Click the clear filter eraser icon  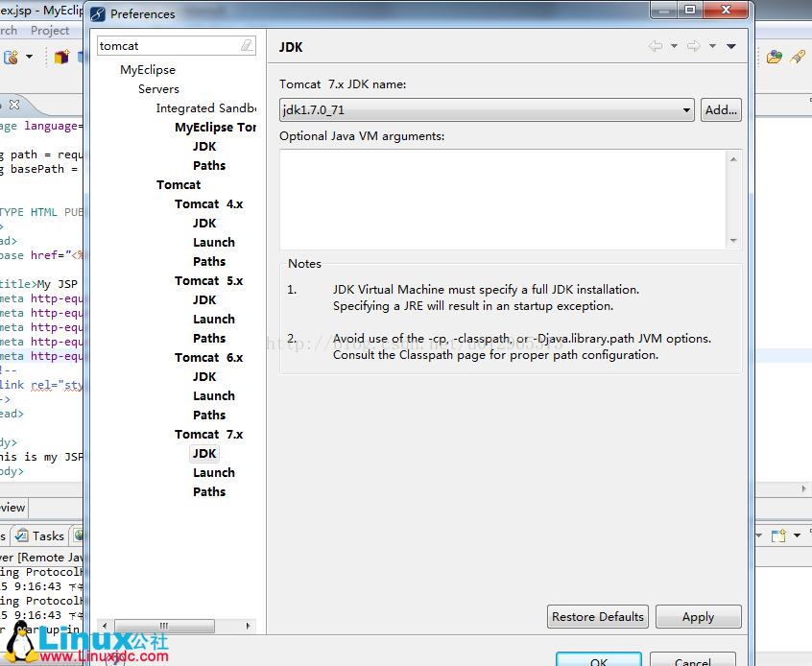coord(248,46)
